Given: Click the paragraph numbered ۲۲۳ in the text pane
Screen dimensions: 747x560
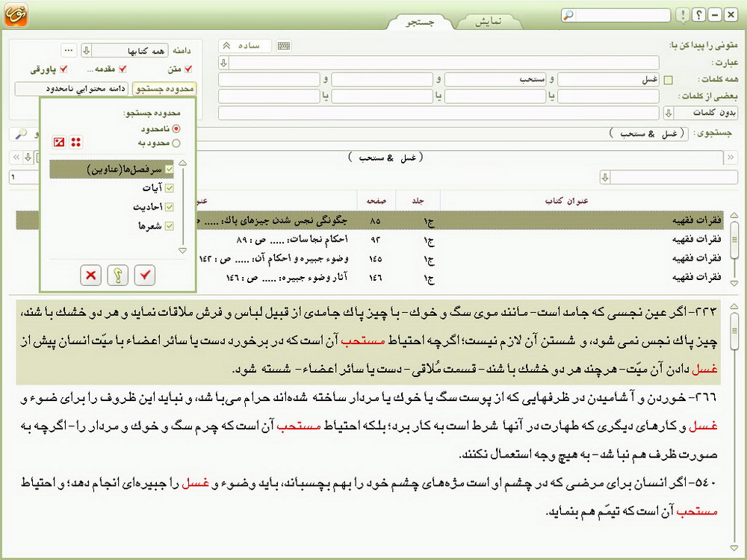Looking at the screenshot, I should 368,341.
